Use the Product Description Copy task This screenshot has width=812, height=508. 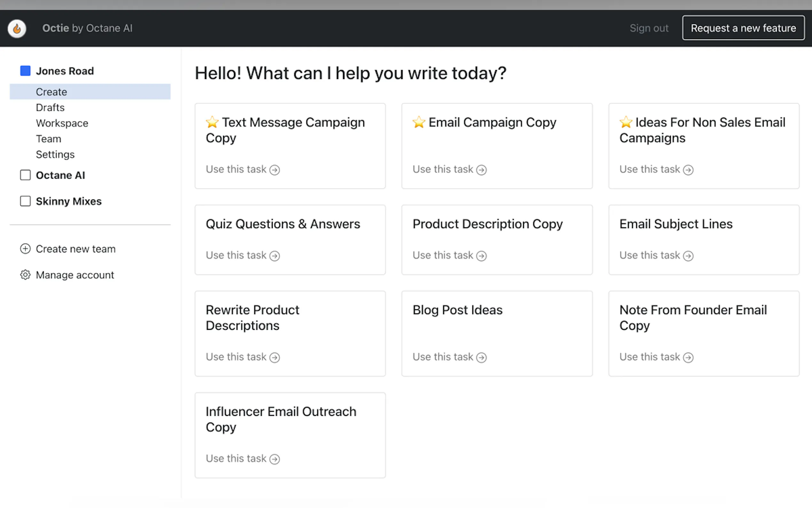pyautogui.click(x=449, y=255)
